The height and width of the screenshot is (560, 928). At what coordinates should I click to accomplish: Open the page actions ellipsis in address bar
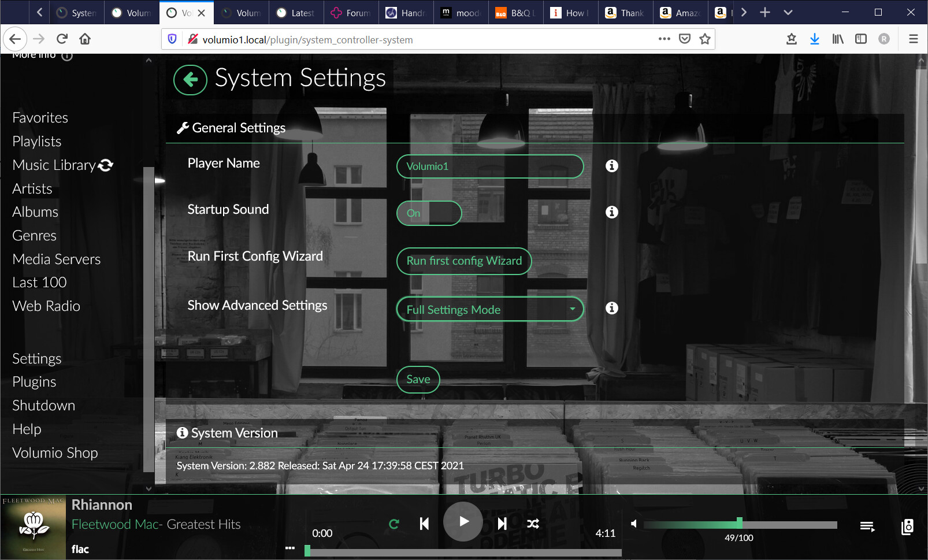(x=665, y=39)
